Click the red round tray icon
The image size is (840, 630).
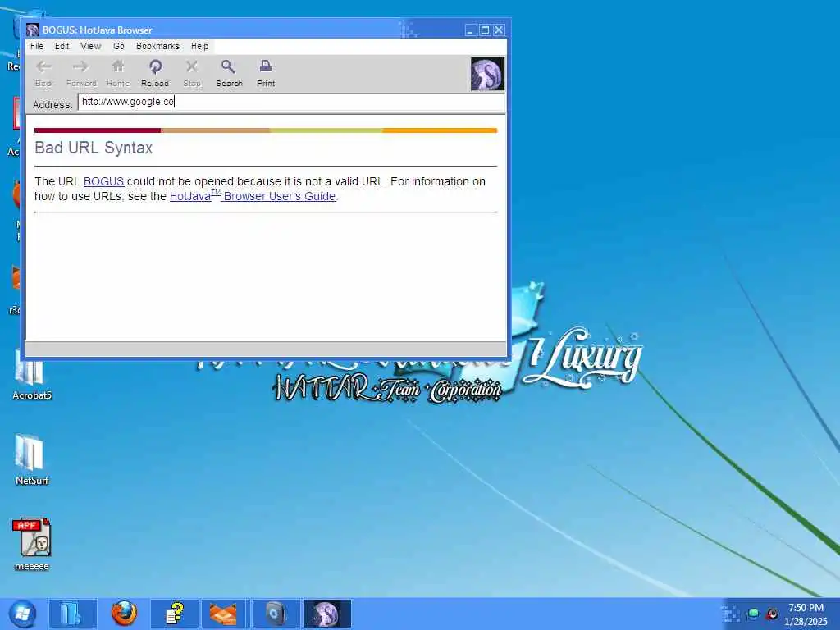772,614
